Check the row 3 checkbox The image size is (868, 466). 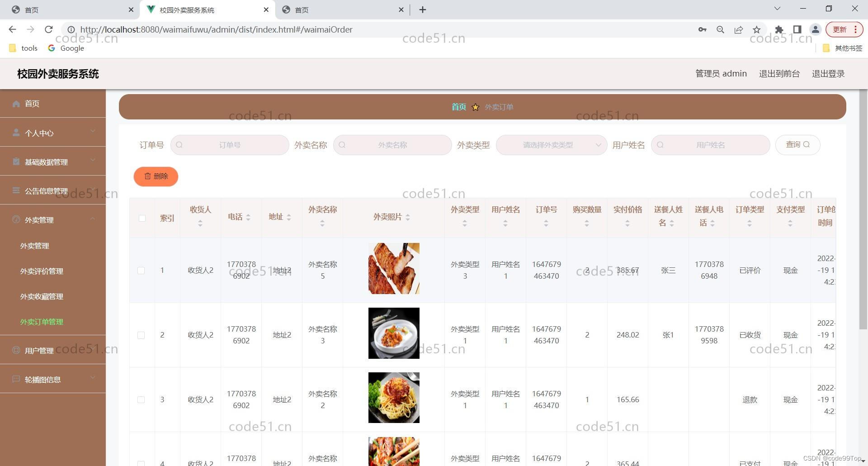coord(141,400)
